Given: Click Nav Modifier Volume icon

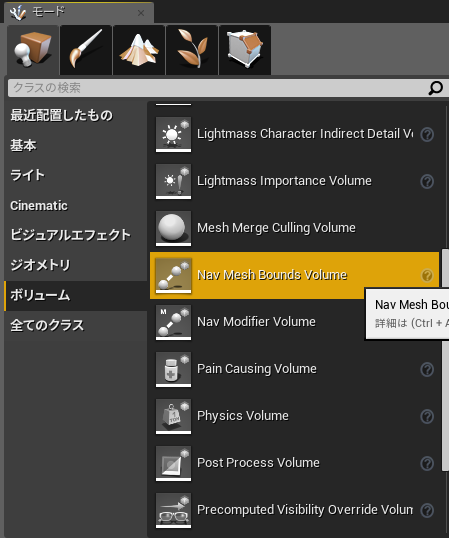Looking at the screenshot, I should [x=173, y=322].
